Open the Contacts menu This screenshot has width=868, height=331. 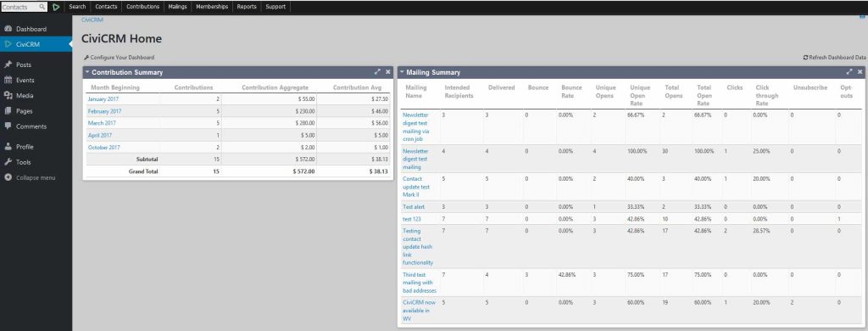pos(106,7)
